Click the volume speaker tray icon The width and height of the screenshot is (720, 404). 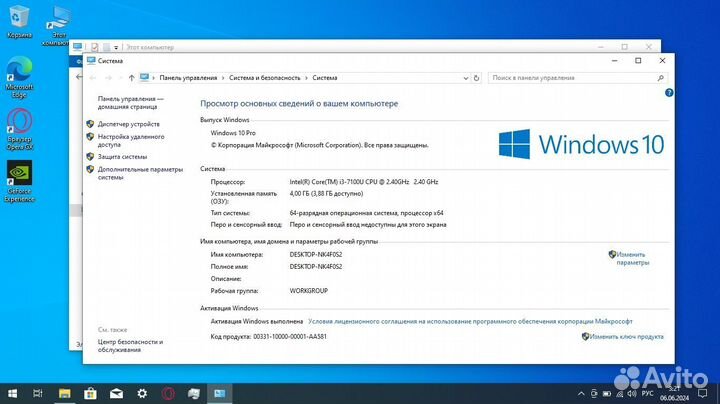click(632, 393)
